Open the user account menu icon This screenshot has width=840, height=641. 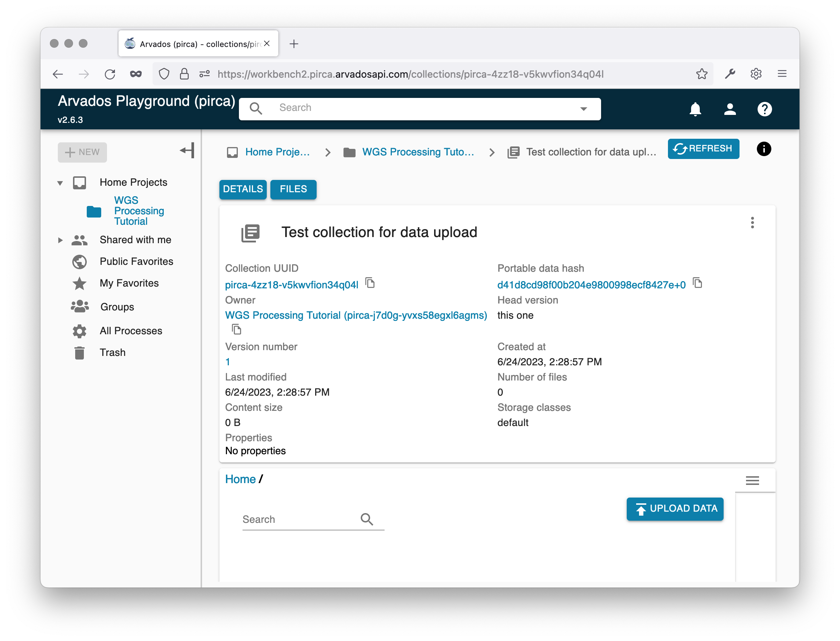click(x=730, y=109)
